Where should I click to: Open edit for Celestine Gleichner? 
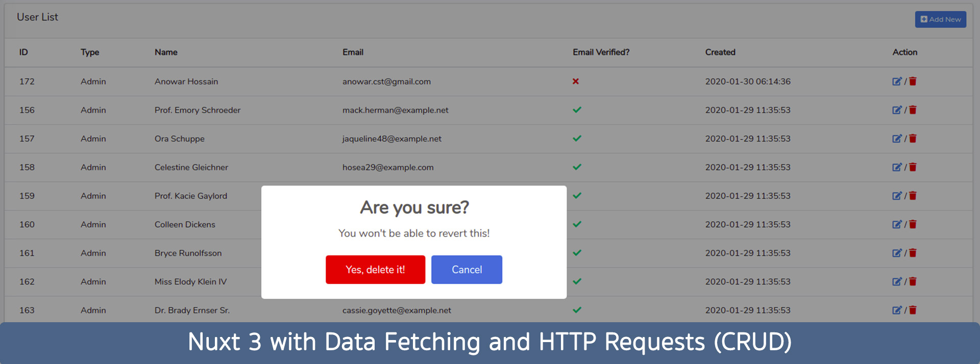897,167
